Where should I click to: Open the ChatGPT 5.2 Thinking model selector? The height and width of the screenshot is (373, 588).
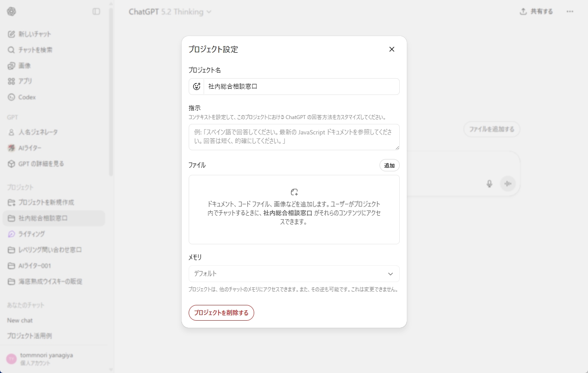click(x=170, y=12)
